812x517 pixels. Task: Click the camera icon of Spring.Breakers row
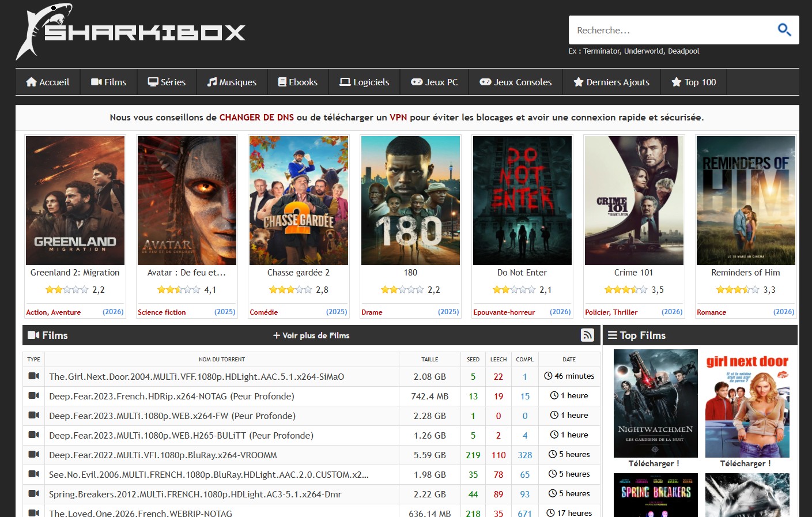tap(34, 494)
